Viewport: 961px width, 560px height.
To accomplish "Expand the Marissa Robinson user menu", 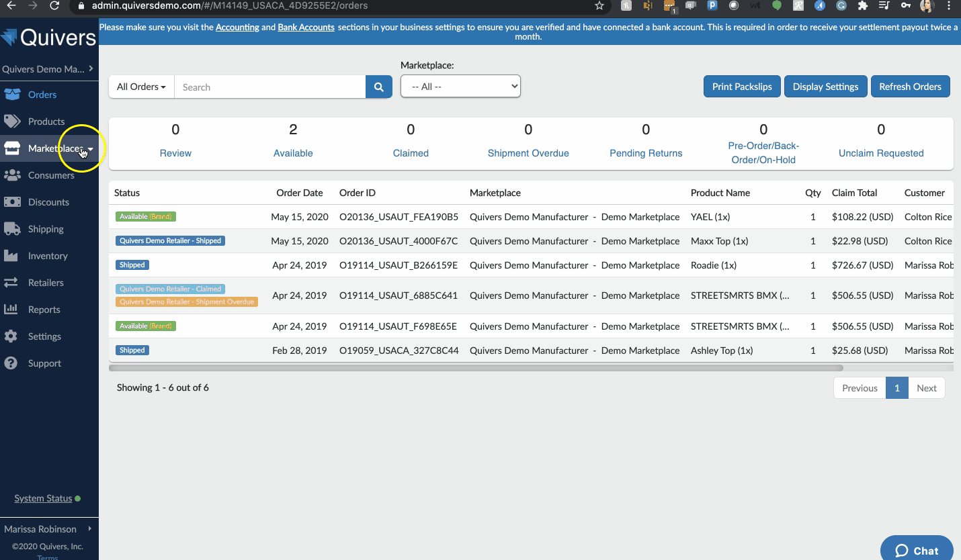I will click(48, 529).
